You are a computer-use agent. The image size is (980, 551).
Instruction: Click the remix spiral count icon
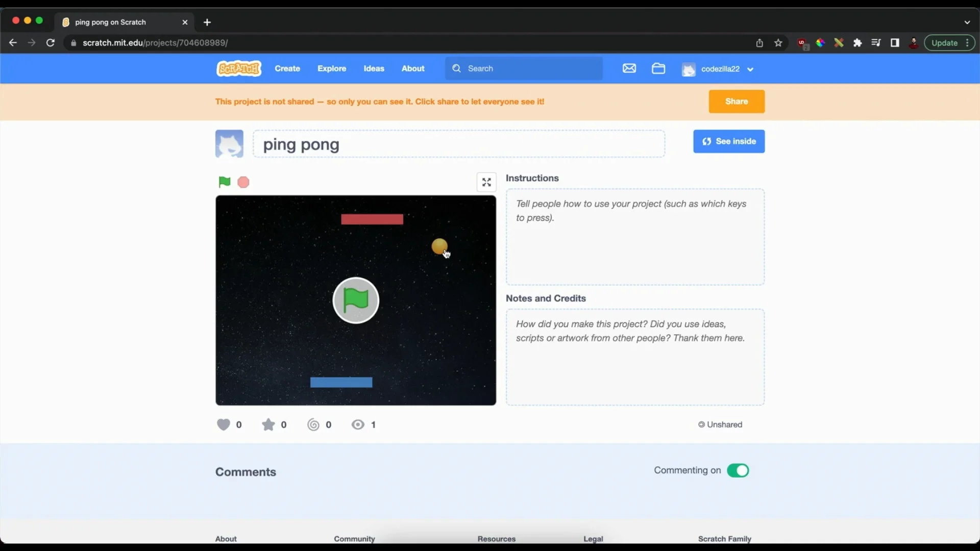click(313, 424)
